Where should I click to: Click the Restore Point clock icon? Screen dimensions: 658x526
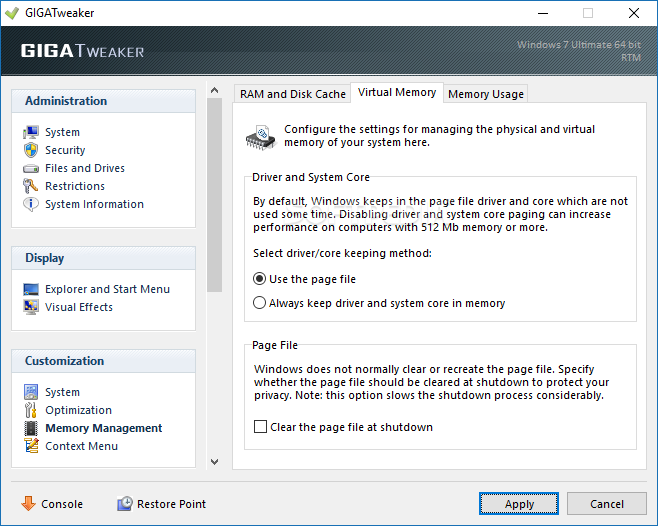click(125, 503)
